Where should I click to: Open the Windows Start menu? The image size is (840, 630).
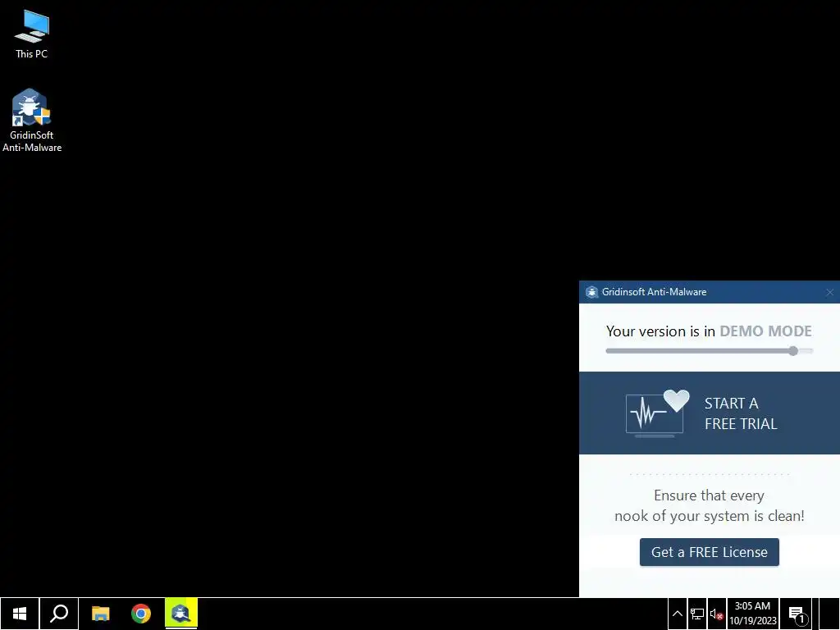pos(20,614)
